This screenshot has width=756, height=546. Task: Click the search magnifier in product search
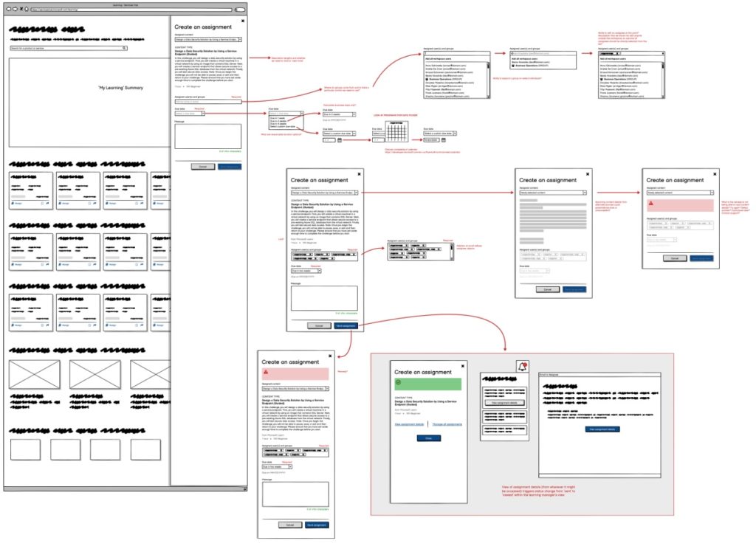coord(124,48)
